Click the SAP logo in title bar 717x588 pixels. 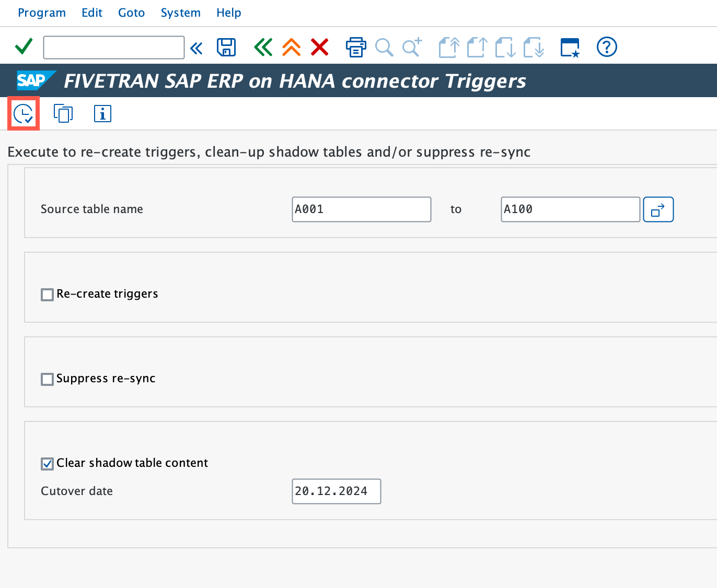(36, 80)
